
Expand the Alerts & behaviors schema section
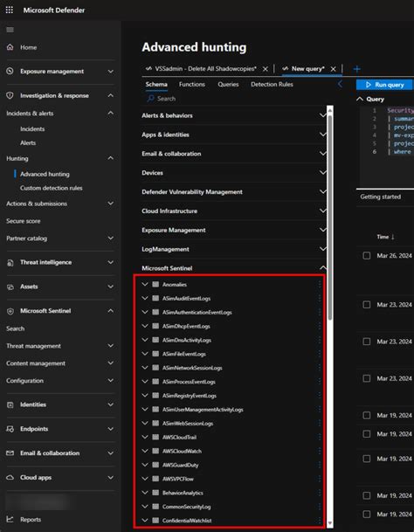point(323,115)
